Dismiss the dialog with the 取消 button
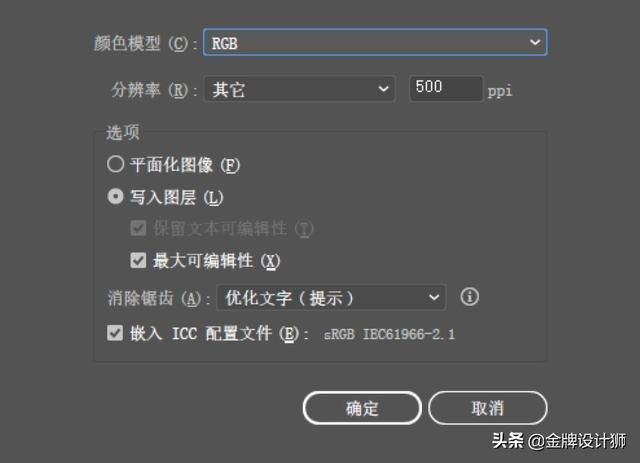Screen dimensions: 640x463 tap(487, 408)
